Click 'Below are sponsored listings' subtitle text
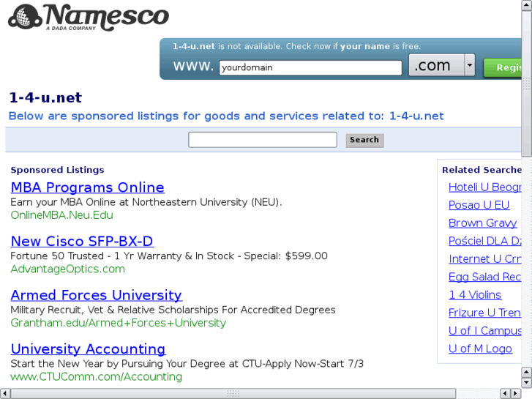 click(226, 116)
